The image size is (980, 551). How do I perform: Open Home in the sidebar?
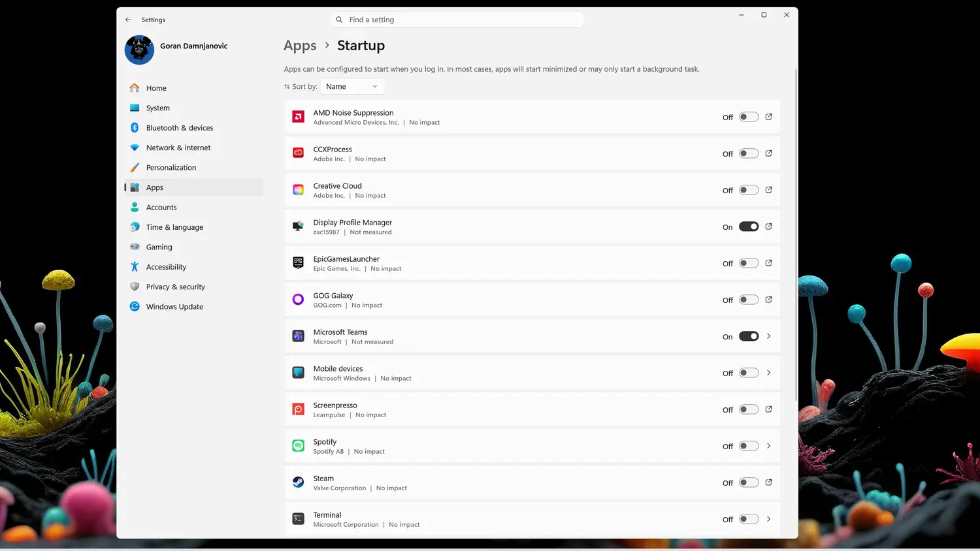(194, 88)
